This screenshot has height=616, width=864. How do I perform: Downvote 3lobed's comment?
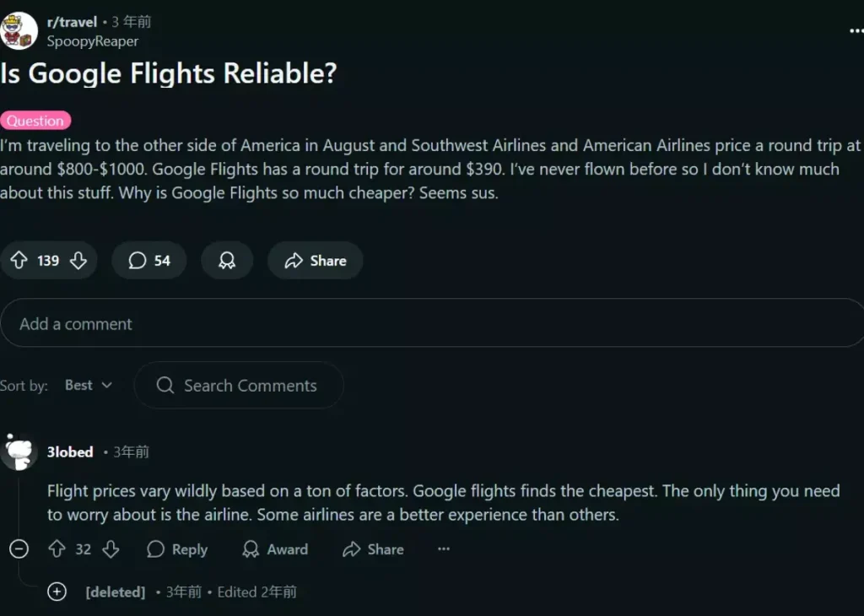click(x=111, y=549)
